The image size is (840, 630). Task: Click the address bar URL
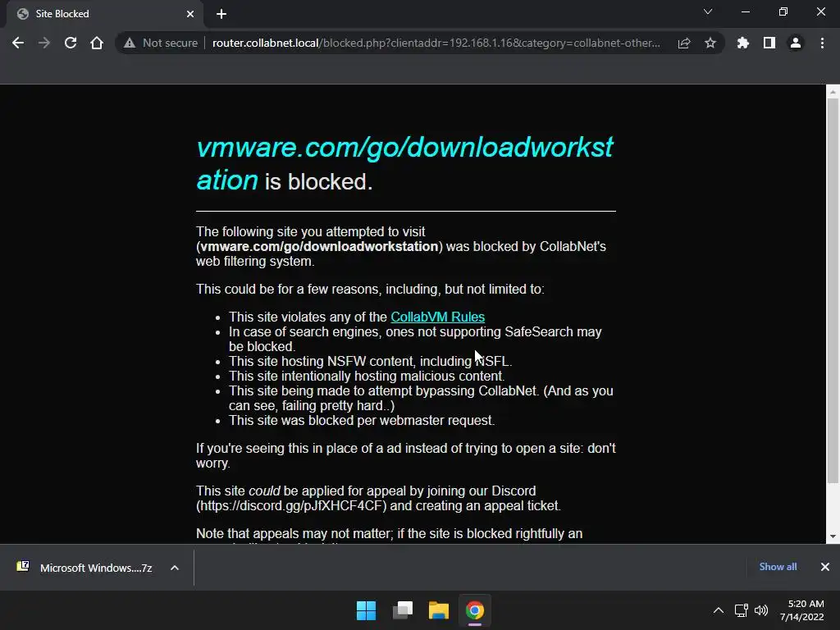(436, 43)
